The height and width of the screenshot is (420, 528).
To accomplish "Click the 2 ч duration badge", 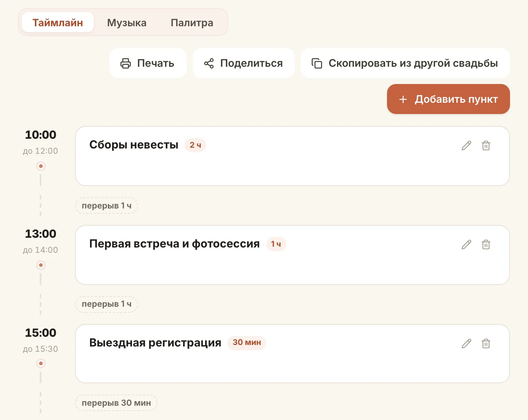I will pos(195,145).
